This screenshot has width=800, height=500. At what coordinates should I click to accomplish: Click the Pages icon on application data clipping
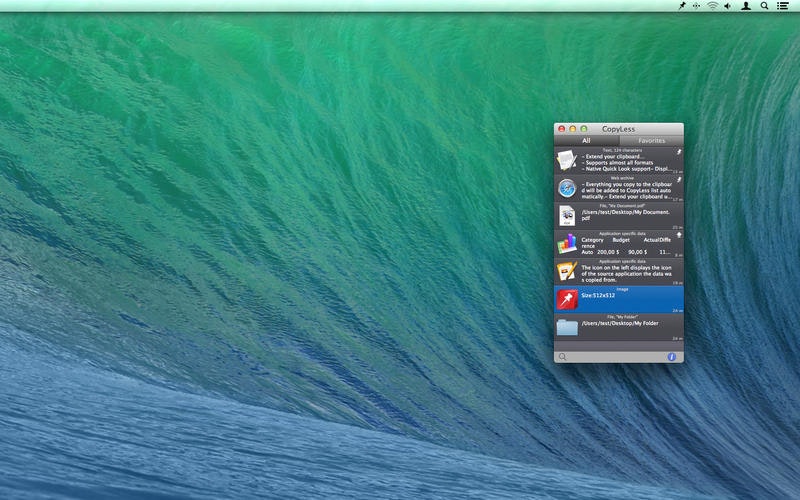click(567, 271)
